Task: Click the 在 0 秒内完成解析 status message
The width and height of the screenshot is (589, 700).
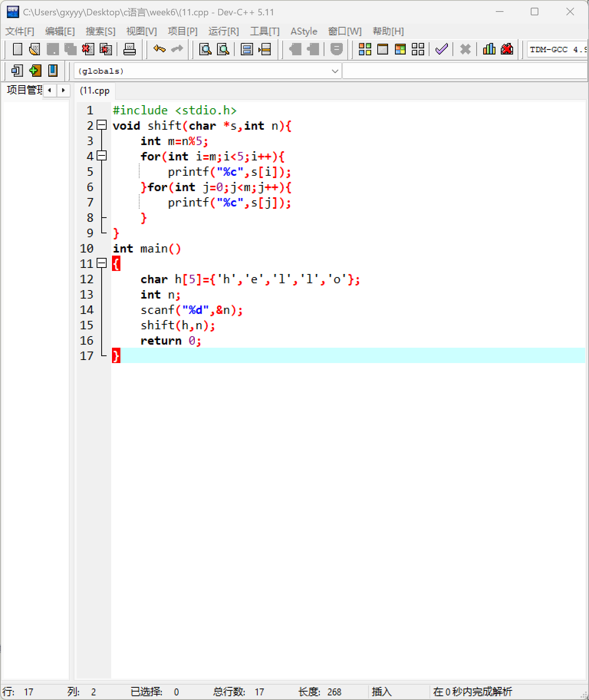Action: [x=472, y=692]
